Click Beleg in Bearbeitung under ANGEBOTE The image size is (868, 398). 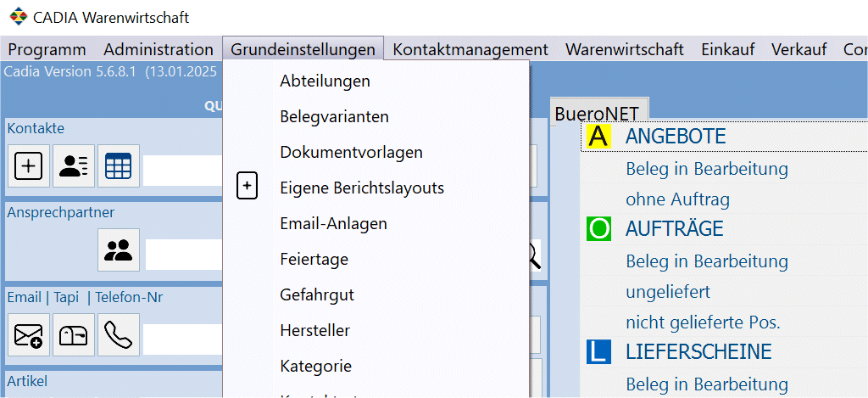click(707, 169)
